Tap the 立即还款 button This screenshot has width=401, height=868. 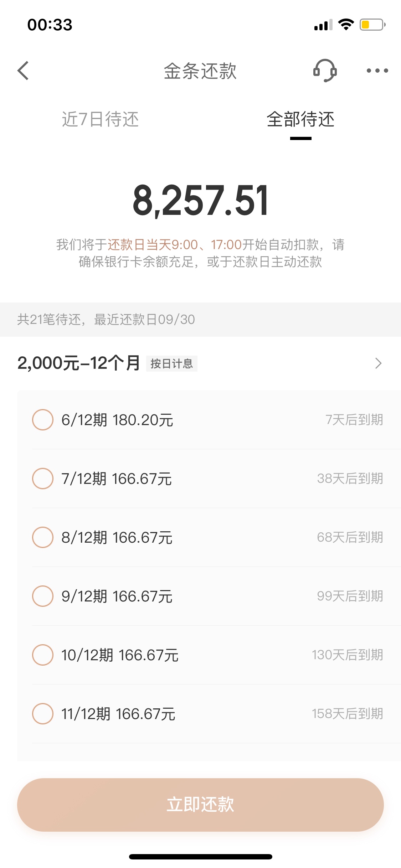click(x=200, y=805)
